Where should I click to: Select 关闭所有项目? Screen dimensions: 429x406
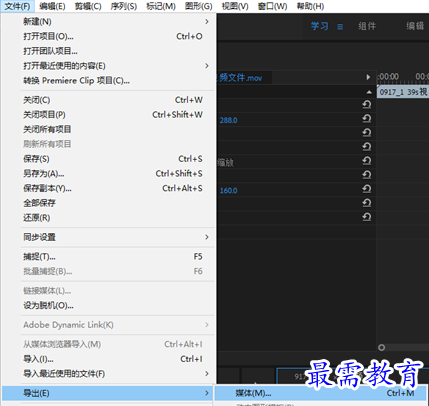pyautogui.click(x=108, y=129)
